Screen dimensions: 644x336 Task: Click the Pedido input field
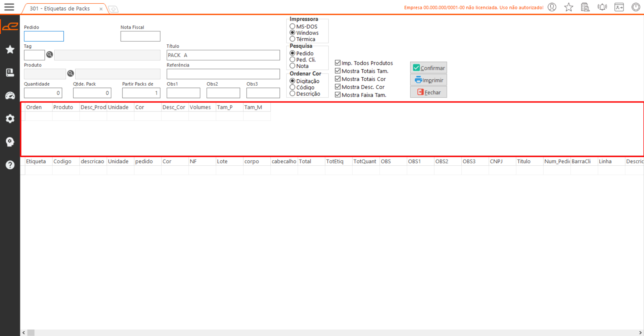(x=44, y=36)
